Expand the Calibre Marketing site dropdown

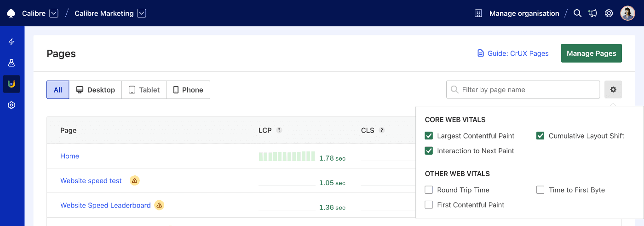click(x=142, y=13)
